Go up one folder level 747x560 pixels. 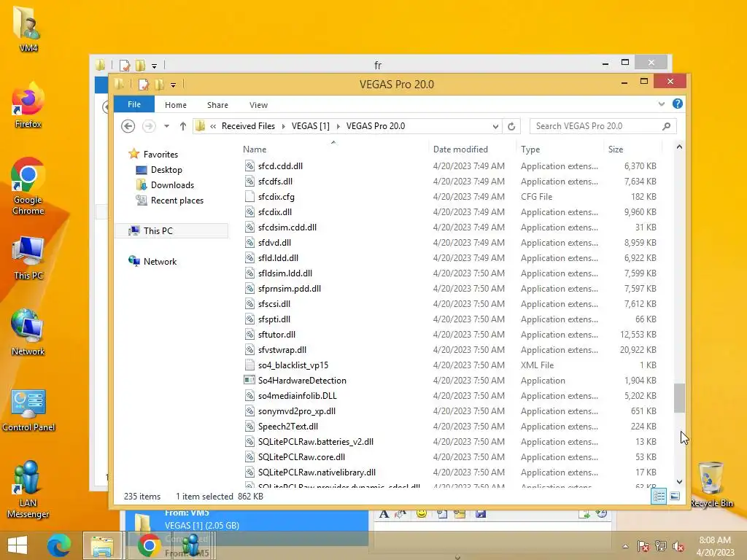(x=183, y=126)
